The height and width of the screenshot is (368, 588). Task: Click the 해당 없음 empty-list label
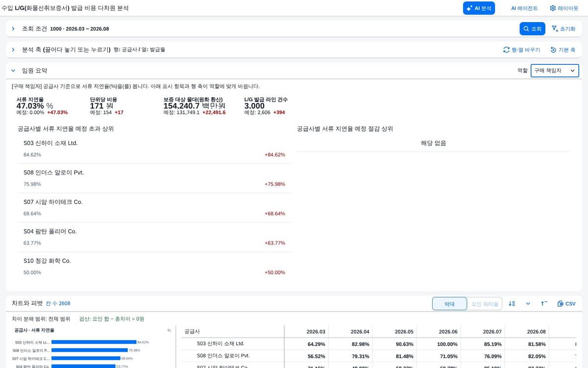tap(434, 143)
